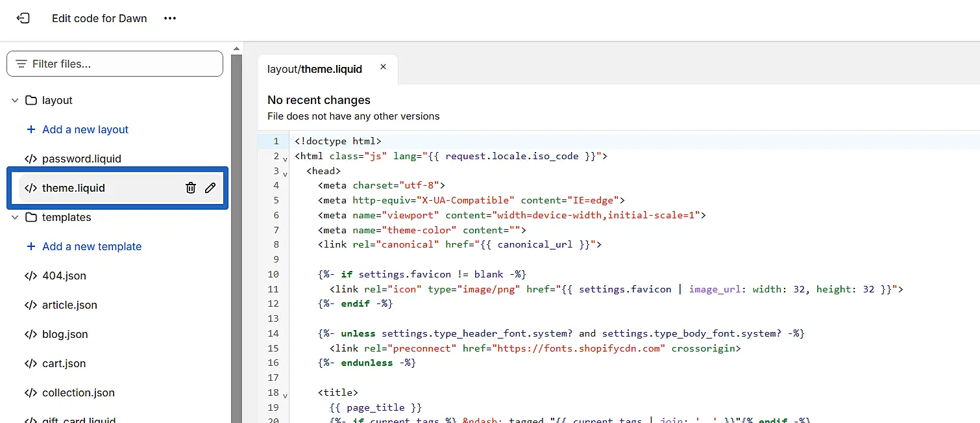Open password.liquid file
Screen dimensions: 980x423
click(x=81, y=159)
